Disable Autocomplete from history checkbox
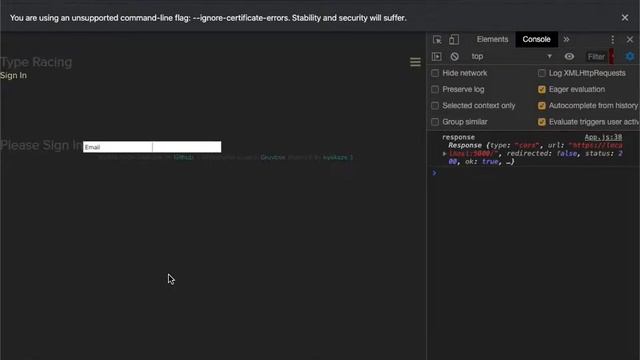Image resolution: width=640 pixels, height=360 pixels. coord(542,106)
